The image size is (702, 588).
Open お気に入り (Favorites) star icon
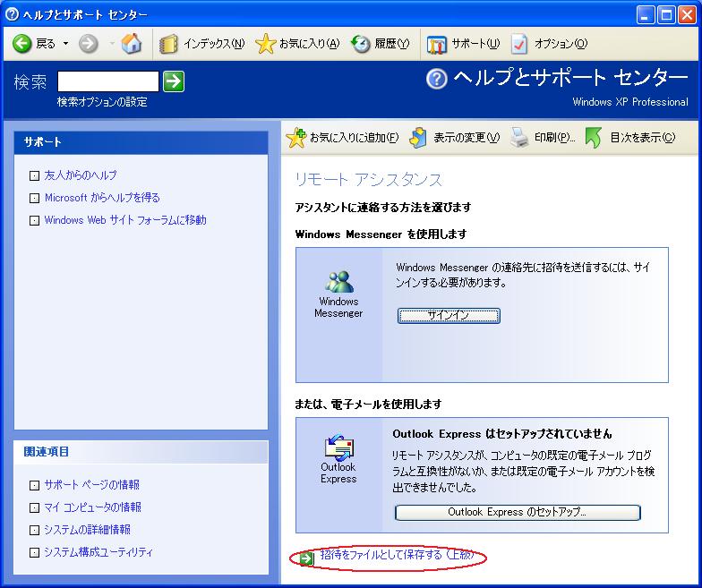pyautogui.click(x=265, y=44)
